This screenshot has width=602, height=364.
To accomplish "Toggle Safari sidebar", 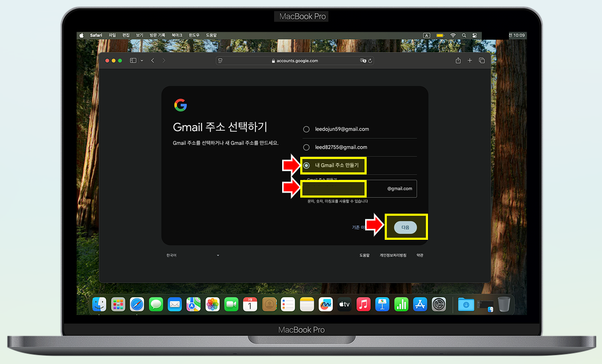I will tap(133, 61).
